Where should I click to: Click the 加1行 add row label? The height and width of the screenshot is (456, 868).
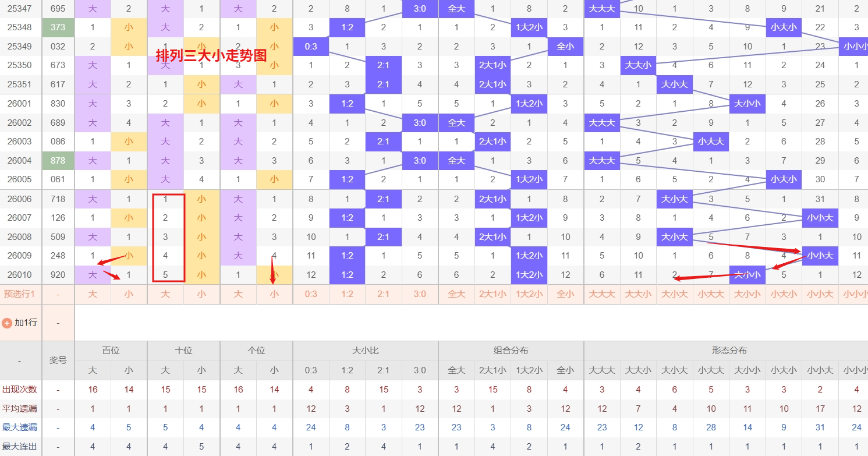coord(26,323)
